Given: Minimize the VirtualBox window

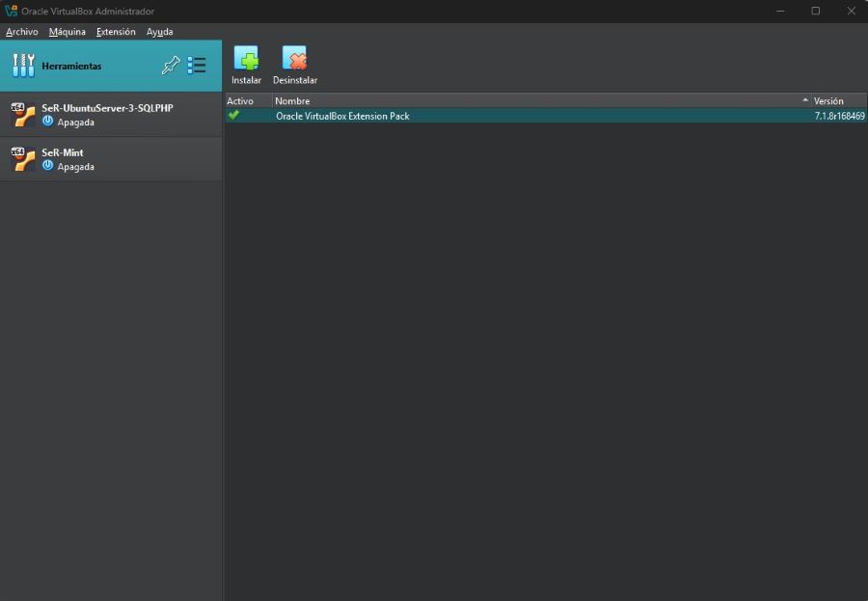Looking at the screenshot, I should 780,11.
